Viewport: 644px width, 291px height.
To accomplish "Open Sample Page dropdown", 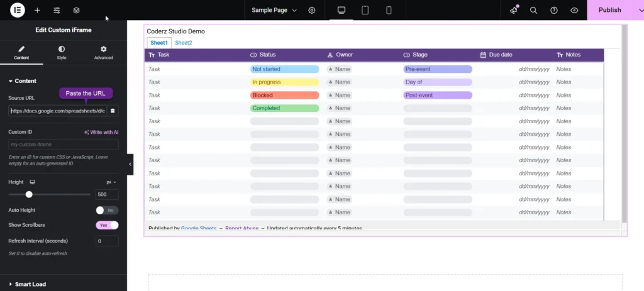I will 274,10.
